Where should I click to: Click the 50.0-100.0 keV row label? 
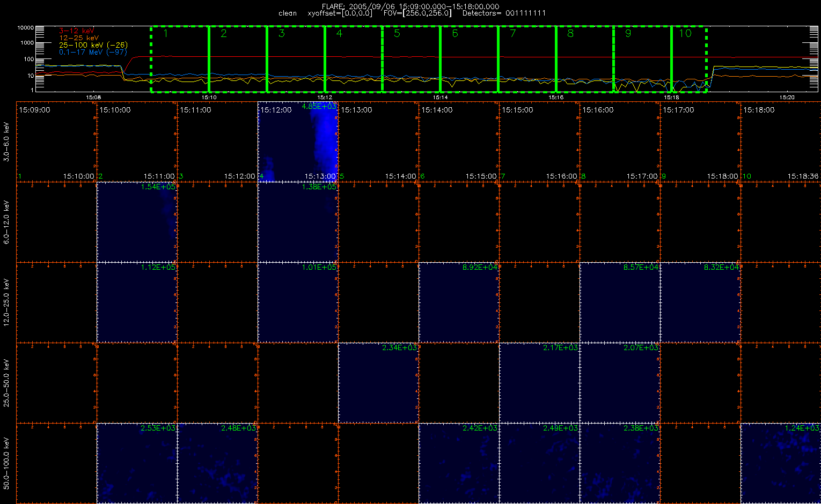click(6, 463)
